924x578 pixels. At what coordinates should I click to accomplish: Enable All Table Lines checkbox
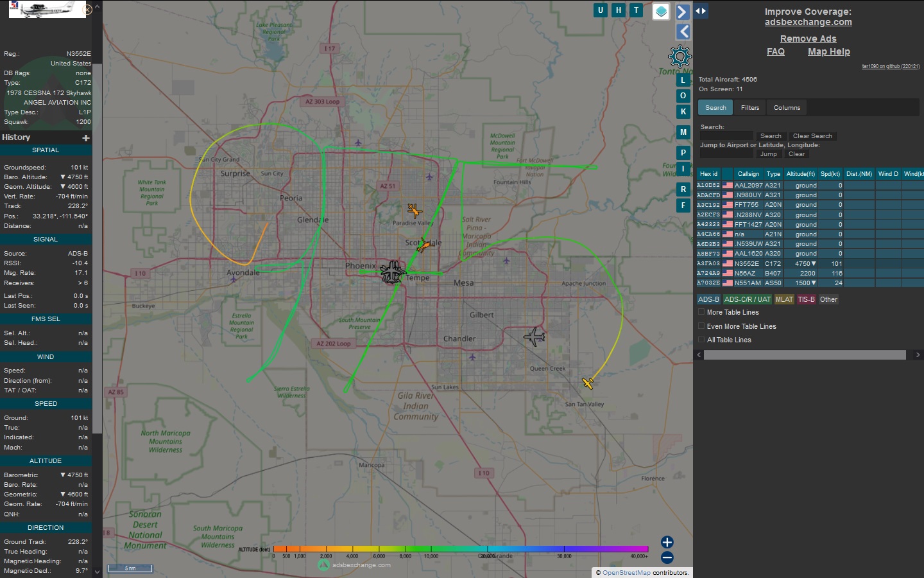pos(701,340)
